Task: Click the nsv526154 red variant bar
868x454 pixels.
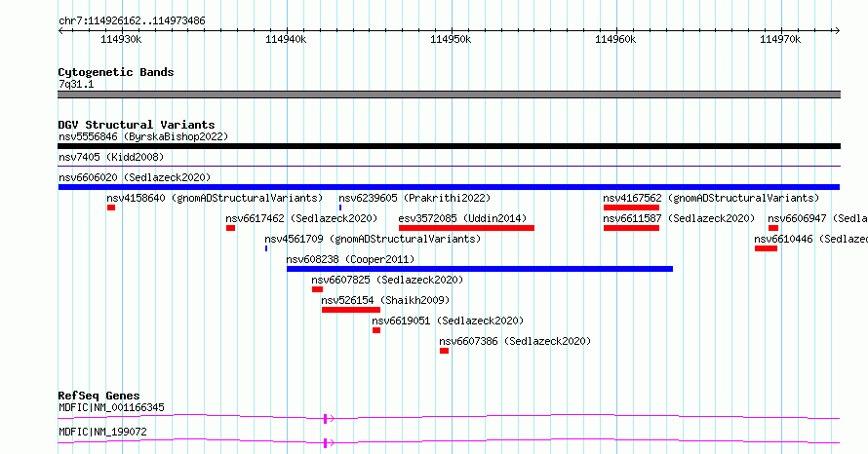Action: click(351, 310)
